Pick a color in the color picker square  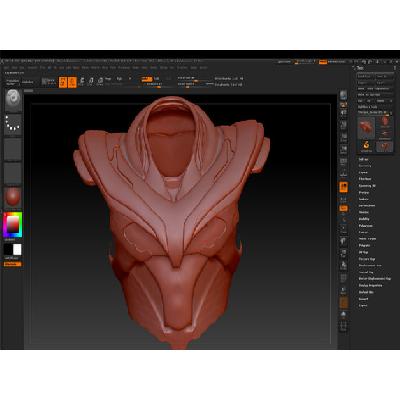pyautogui.click(x=13, y=224)
